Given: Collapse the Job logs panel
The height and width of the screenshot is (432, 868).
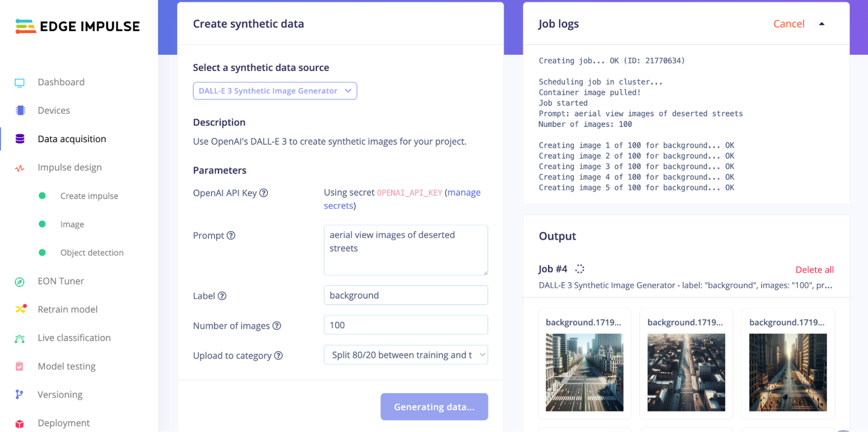Looking at the screenshot, I should [822, 23].
